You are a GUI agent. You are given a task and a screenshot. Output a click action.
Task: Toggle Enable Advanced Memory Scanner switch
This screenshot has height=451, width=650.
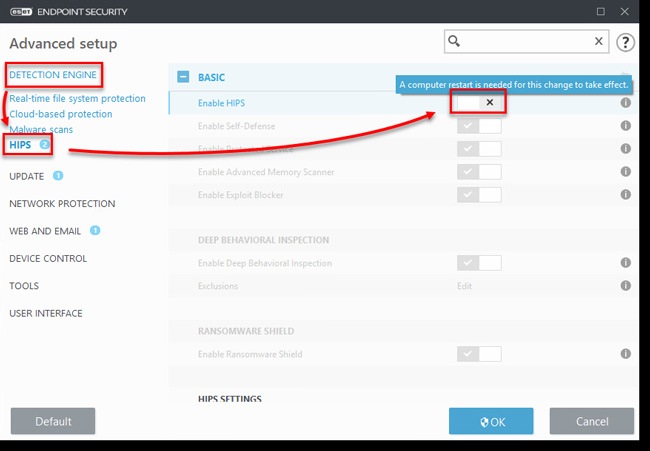(479, 171)
